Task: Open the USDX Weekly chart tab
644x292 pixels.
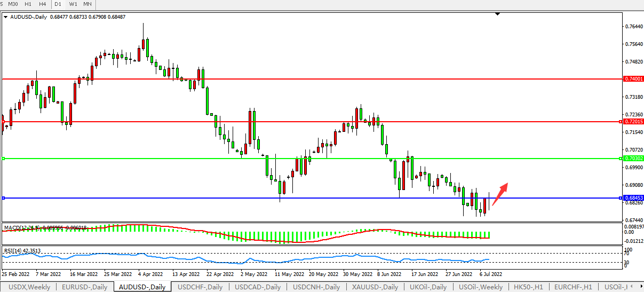Action: tap(29, 287)
